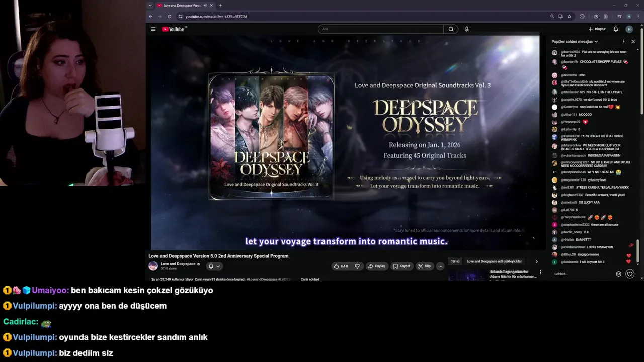Screen dimensions: 644x362
Task: Dislike the video with thumbs down
Action: tap(357, 266)
